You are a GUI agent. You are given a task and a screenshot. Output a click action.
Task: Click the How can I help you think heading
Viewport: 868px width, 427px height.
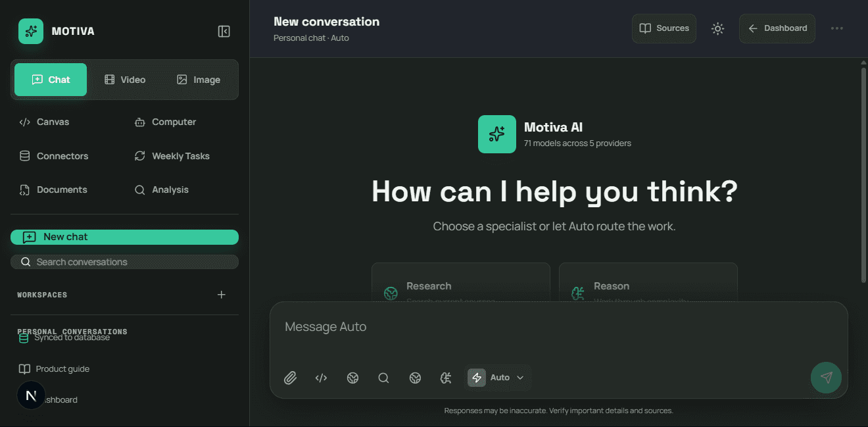coord(554,191)
